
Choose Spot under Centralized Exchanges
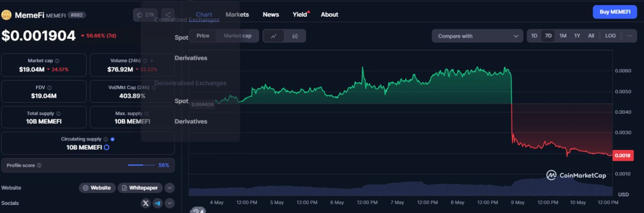coord(181,38)
